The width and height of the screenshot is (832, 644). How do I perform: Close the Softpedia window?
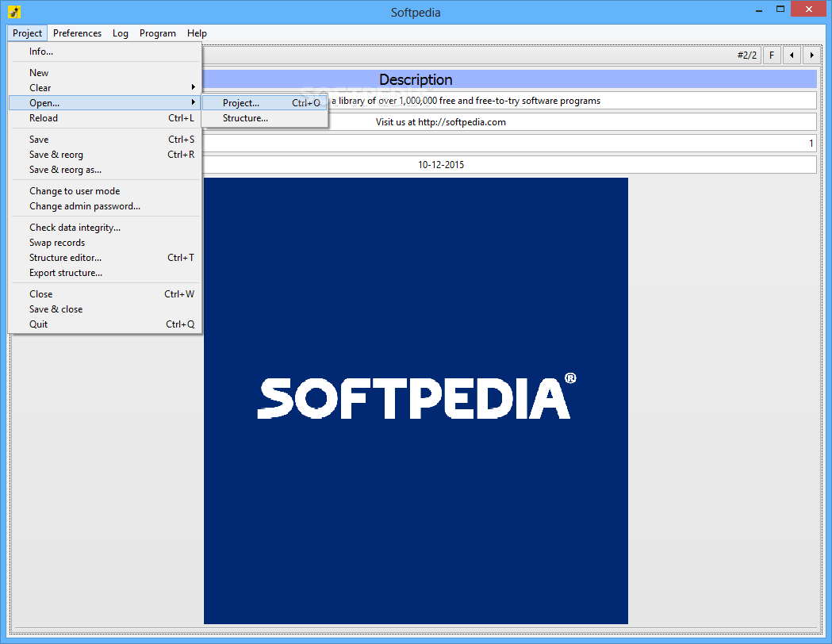coord(809,10)
